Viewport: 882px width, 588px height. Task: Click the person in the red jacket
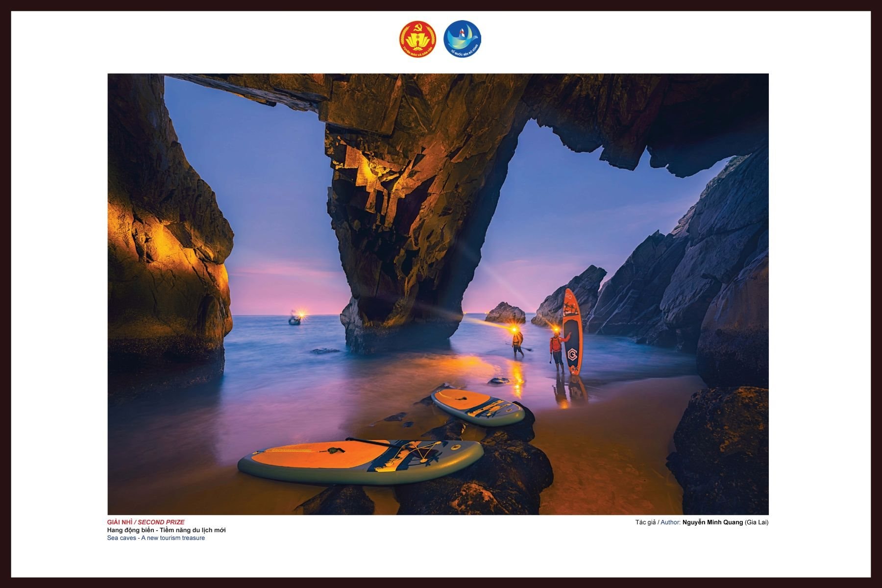point(556,346)
